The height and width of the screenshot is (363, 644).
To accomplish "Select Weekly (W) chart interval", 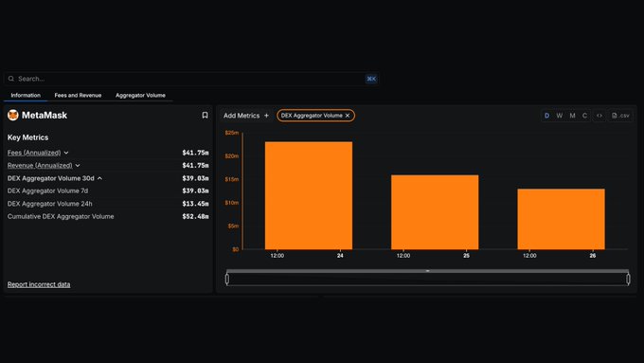I will click(560, 116).
